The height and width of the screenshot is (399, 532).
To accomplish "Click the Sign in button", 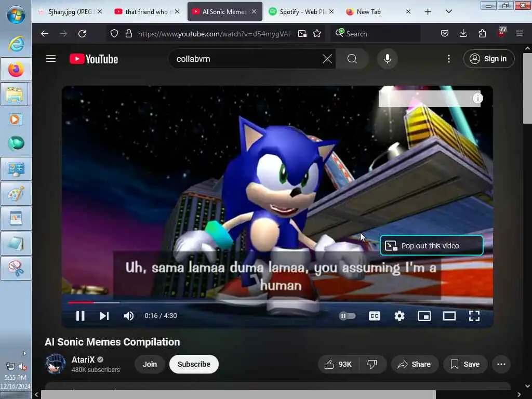I will pos(488,59).
